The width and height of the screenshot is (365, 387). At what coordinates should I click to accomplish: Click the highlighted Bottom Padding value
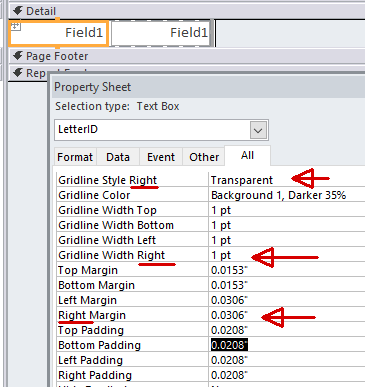coord(229,345)
